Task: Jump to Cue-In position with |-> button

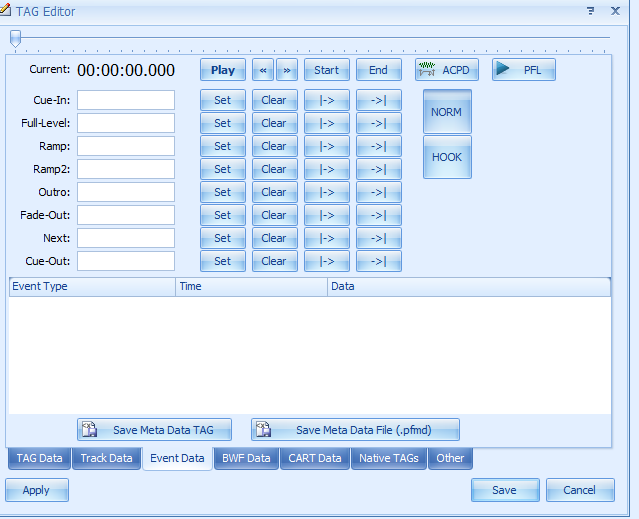Action: coord(327,100)
